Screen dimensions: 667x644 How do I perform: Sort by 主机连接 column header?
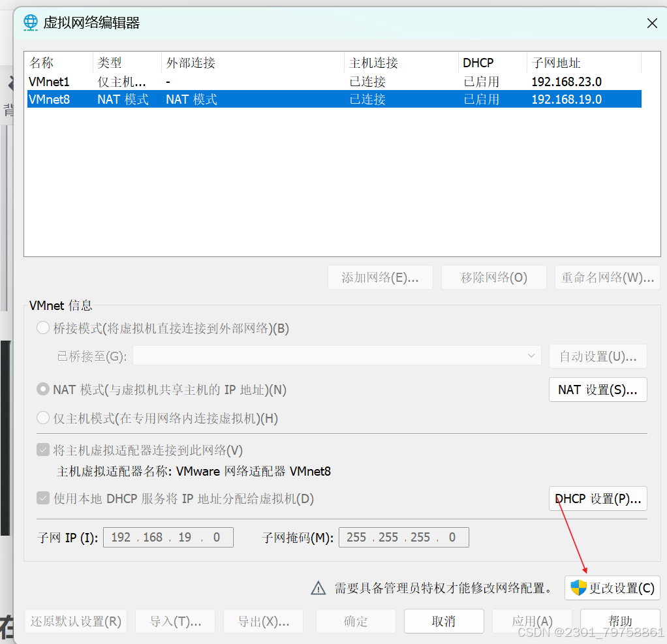coord(401,63)
